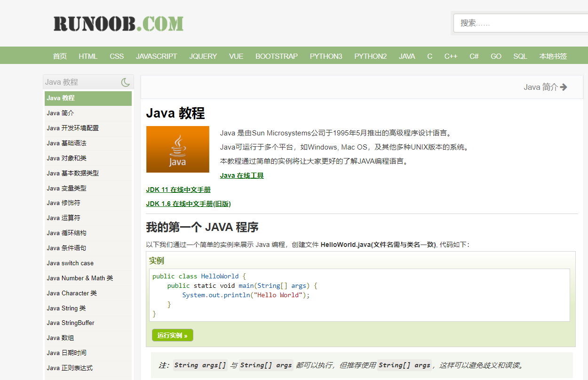588x380 pixels.
Task: Go to the JAVASCRIPT nav item
Action: tap(157, 56)
